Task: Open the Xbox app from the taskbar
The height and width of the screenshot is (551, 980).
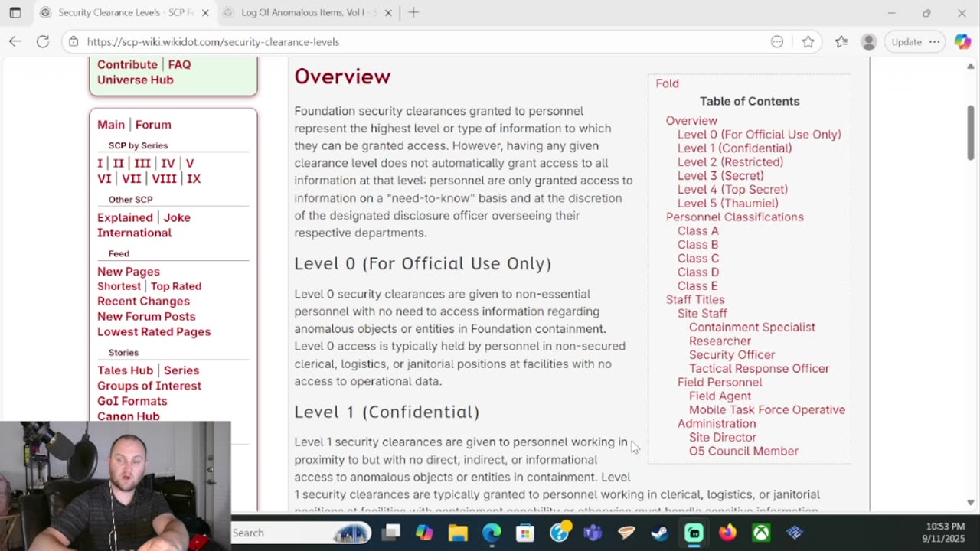Action: pyautogui.click(x=761, y=533)
